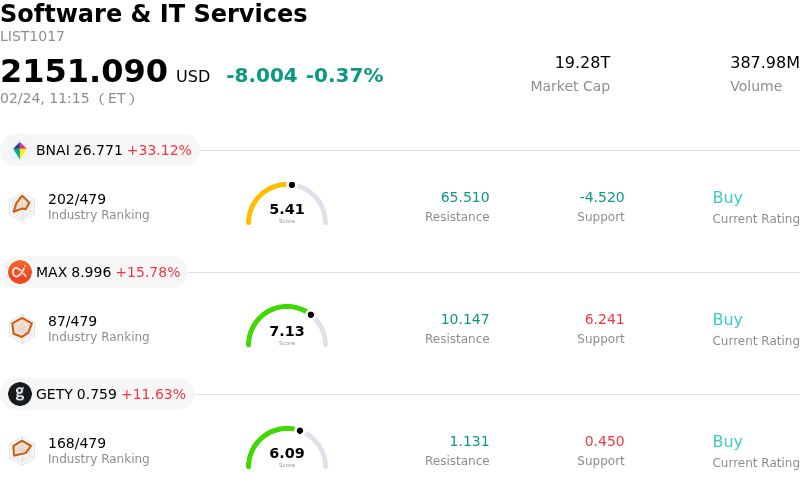This screenshot has width=800, height=488.
Task: Click MAX support value 6.241
Action: tap(604, 320)
